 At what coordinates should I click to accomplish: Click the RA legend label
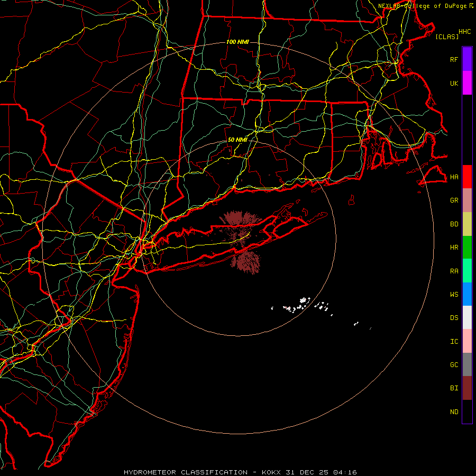(x=454, y=271)
